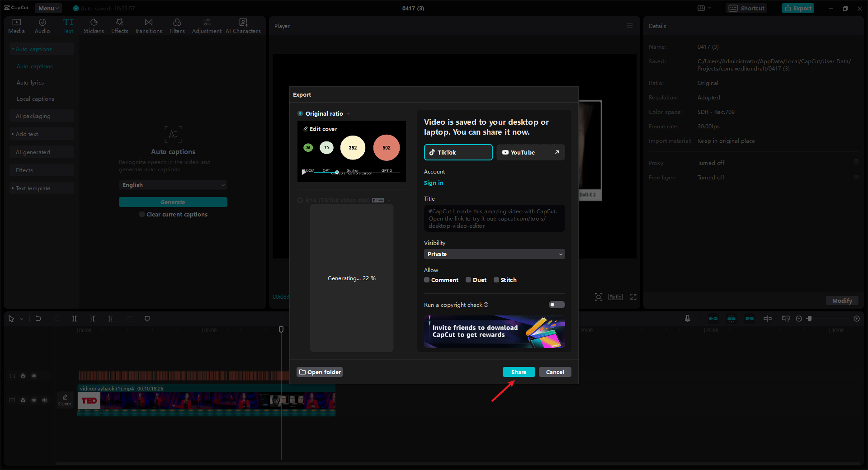Delete the clip portion left of playhead

(x=93, y=319)
